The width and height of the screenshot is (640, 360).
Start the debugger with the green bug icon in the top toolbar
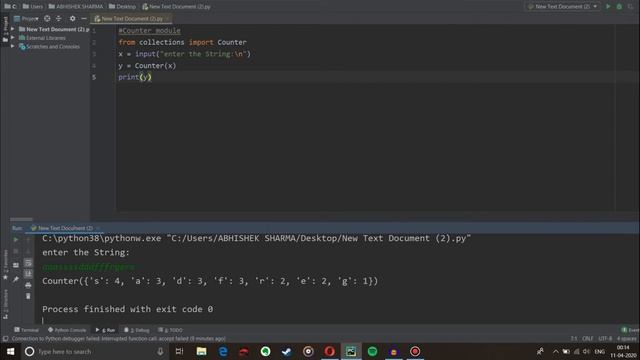pos(619,7)
